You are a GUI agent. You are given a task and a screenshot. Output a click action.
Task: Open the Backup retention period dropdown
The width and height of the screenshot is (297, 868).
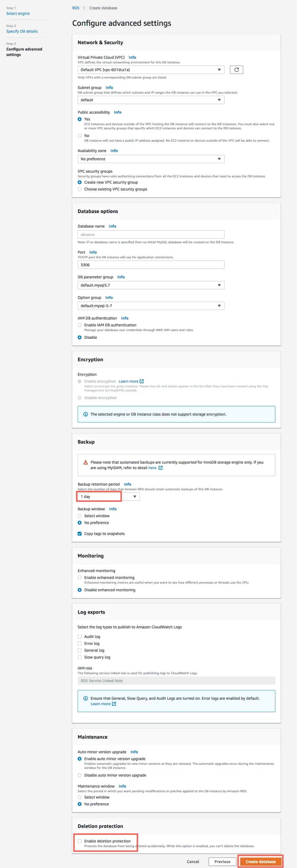click(108, 497)
